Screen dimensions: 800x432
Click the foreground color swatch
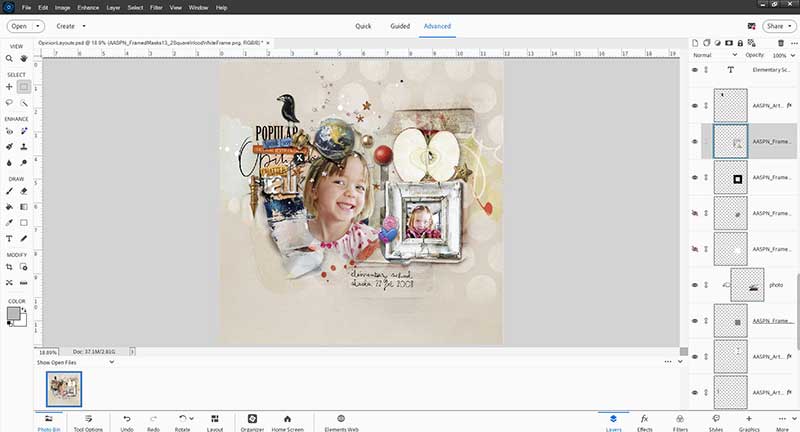(14, 313)
